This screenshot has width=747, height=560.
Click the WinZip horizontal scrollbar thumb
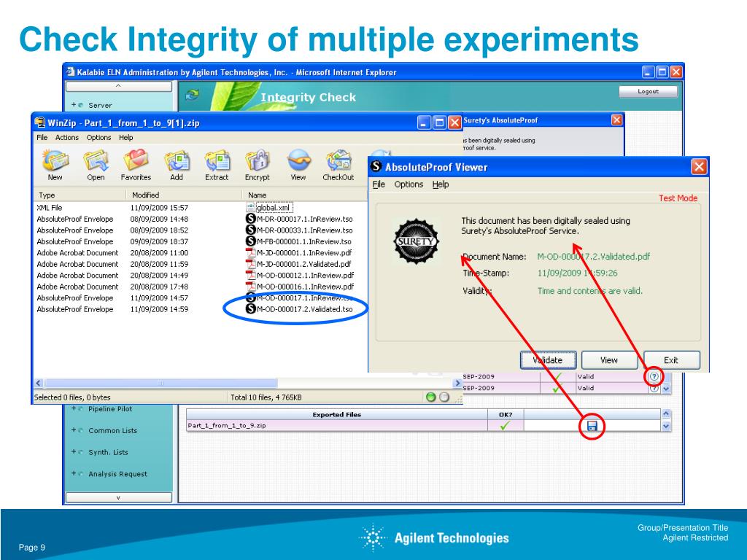tap(160, 383)
